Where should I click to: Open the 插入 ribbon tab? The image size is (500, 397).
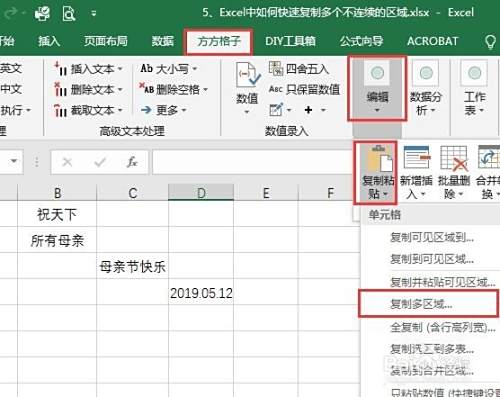49,41
